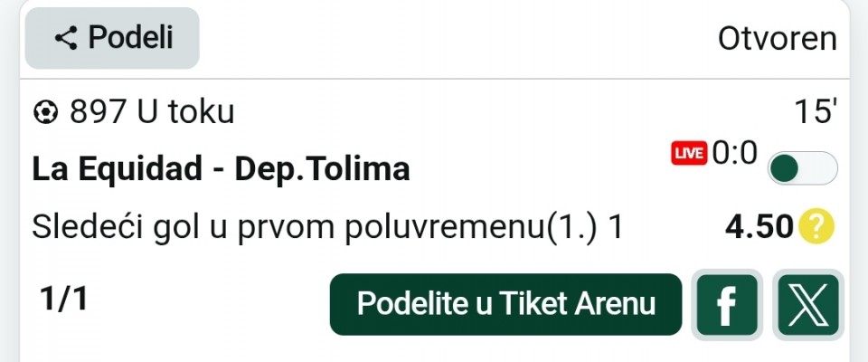Click the red LIVE badge icon

tap(688, 155)
